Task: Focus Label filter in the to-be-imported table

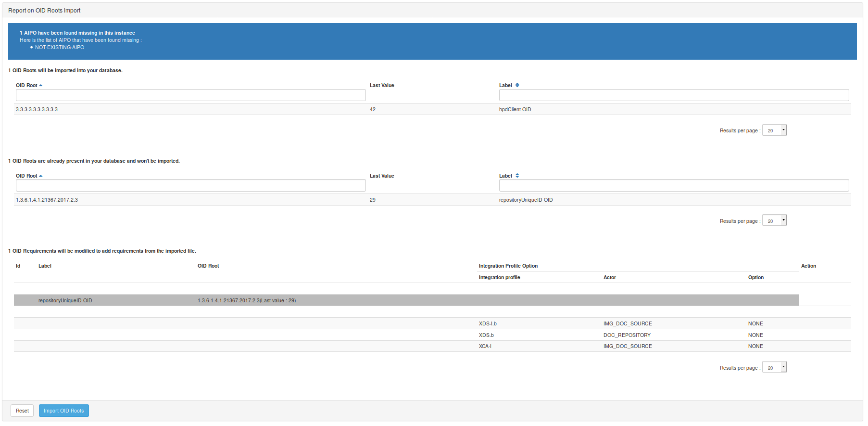Action: coord(673,95)
